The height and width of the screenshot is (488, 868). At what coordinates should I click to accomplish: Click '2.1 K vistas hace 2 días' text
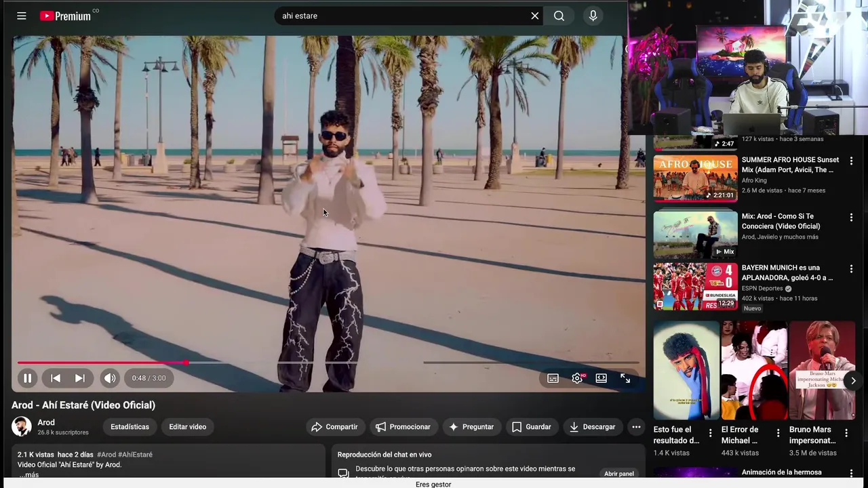[x=56, y=455]
